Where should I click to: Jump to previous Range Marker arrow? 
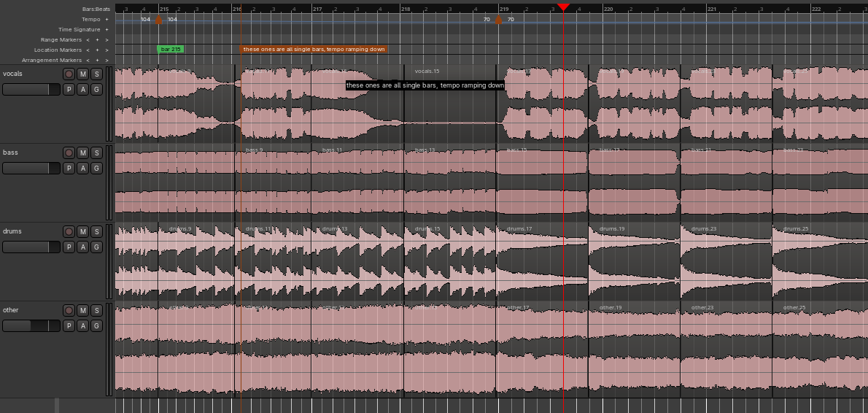[x=88, y=40]
